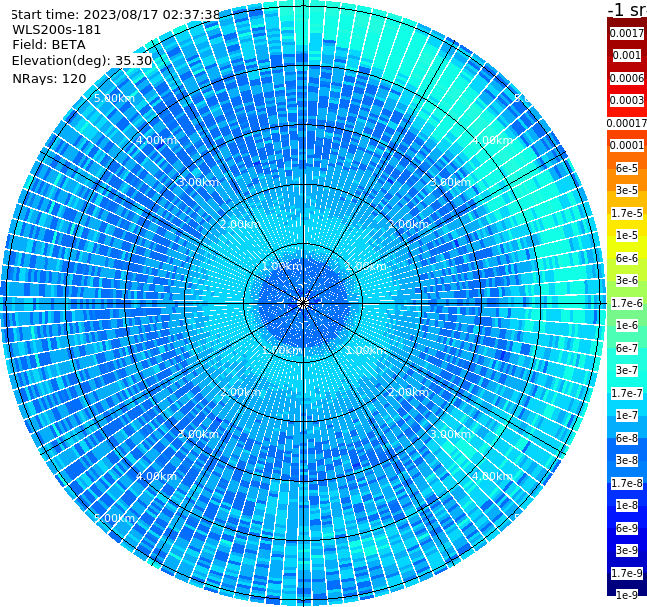Click the lower-right 1.00km range ring label
The image size is (647, 607).
(366, 350)
